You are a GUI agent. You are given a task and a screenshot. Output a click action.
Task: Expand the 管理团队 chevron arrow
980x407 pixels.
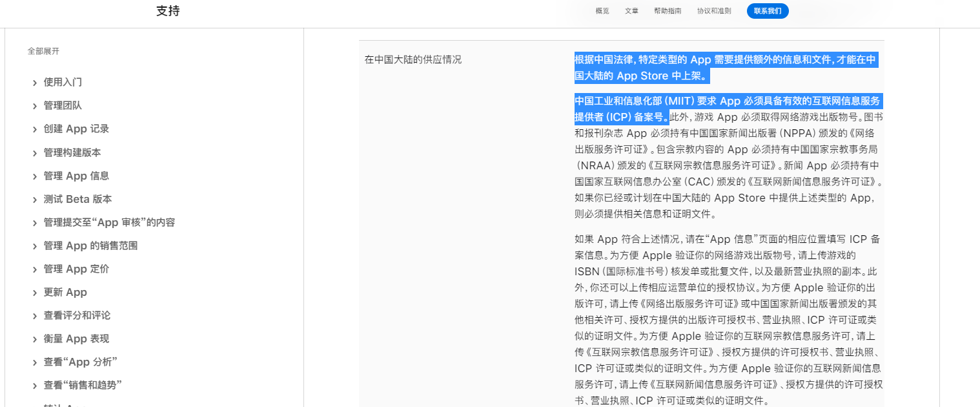tap(35, 106)
